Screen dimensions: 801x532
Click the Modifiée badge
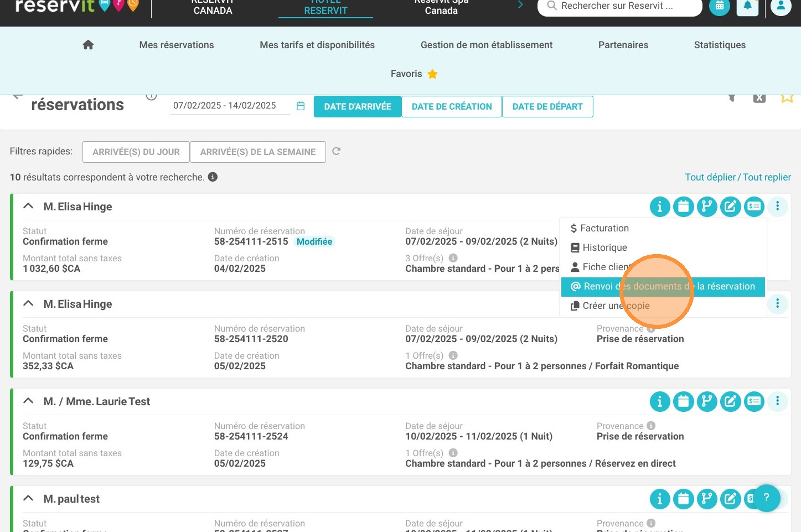314,241
